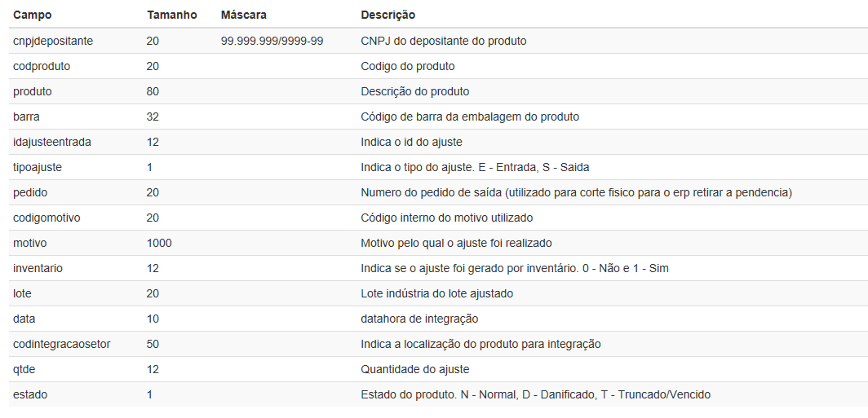The height and width of the screenshot is (418, 868).
Task: Click the codigomotivo field name
Action: (46, 218)
